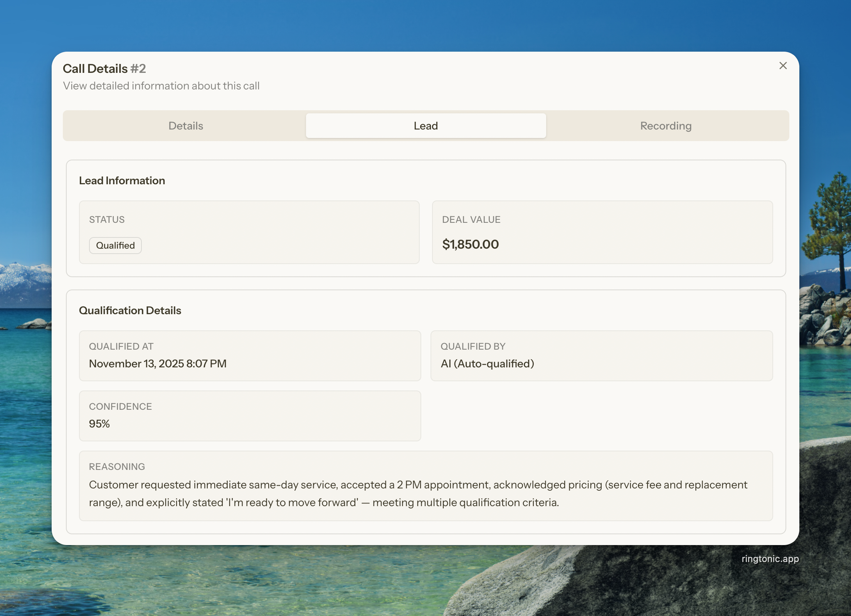Click the Qualification Details heading
The width and height of the screenshot is (851, 616).
point(130,310)
